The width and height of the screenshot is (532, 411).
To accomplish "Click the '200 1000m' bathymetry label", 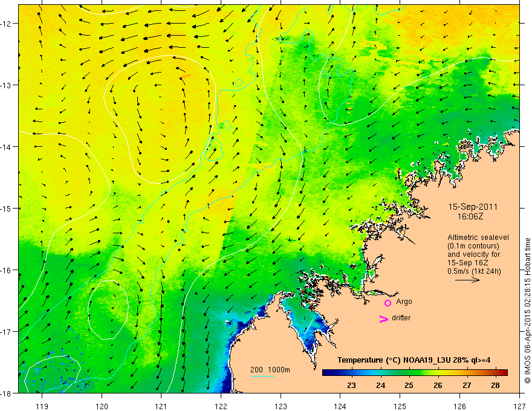I will point(270,370).
